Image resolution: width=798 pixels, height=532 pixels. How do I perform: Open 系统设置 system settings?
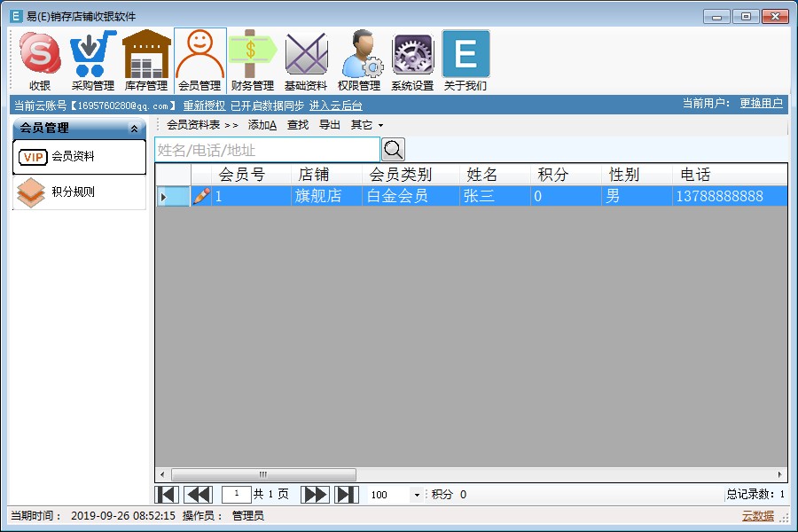click(412, 60)
